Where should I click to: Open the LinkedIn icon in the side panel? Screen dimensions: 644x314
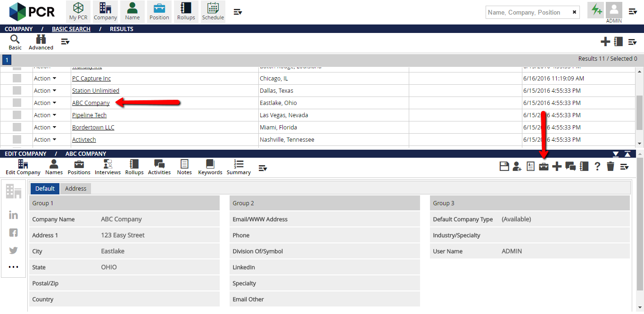[14, 215]
